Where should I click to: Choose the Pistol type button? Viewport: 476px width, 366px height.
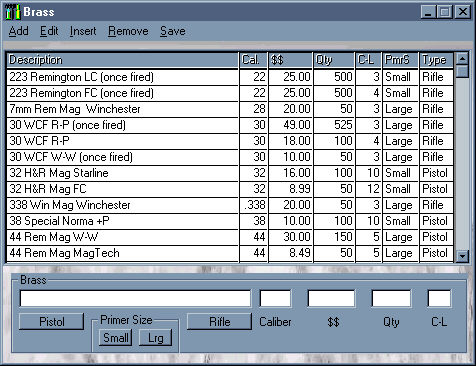(51, 322)
